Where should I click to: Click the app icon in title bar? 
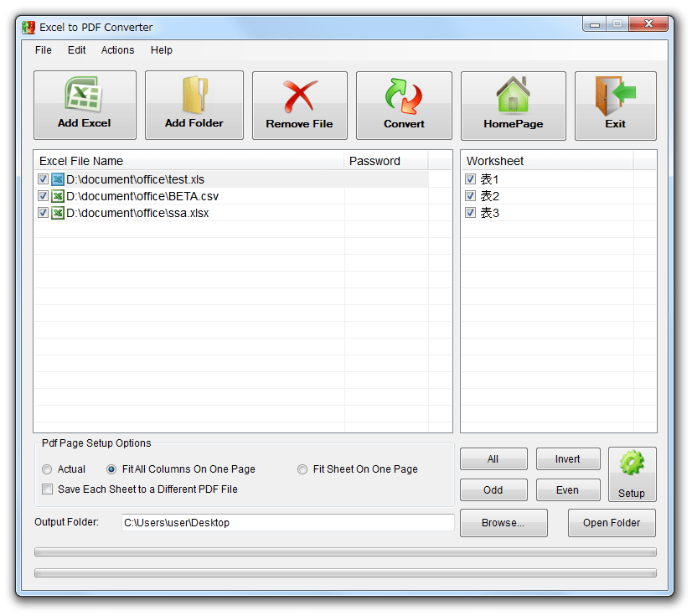coord(28,28)
